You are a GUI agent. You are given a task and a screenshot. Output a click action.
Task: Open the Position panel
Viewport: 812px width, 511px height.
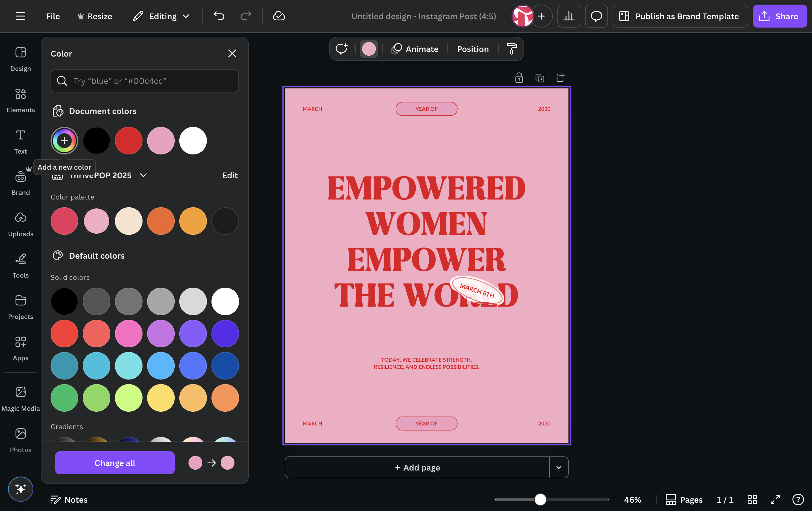pyautogui.click(x=473, y=49)
